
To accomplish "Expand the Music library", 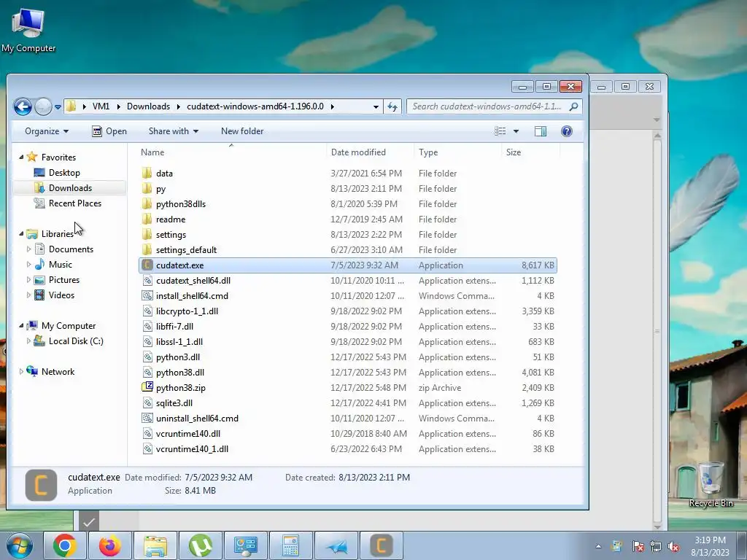I will click(x=28, y=264).
